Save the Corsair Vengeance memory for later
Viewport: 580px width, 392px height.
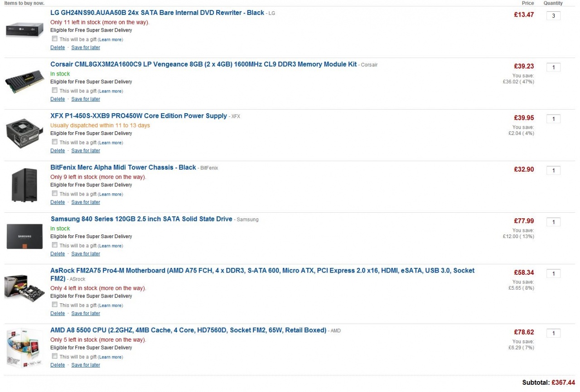86,99
